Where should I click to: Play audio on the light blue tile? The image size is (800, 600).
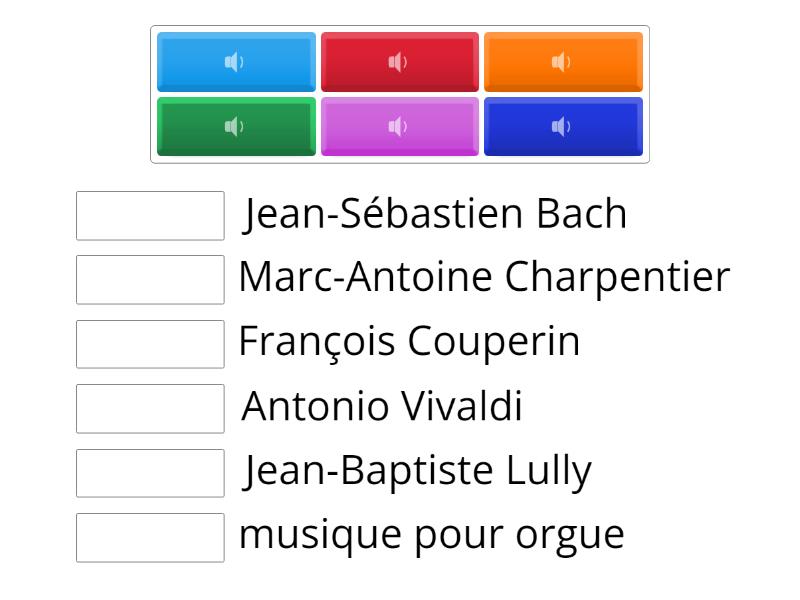click(x=236, y=62)
